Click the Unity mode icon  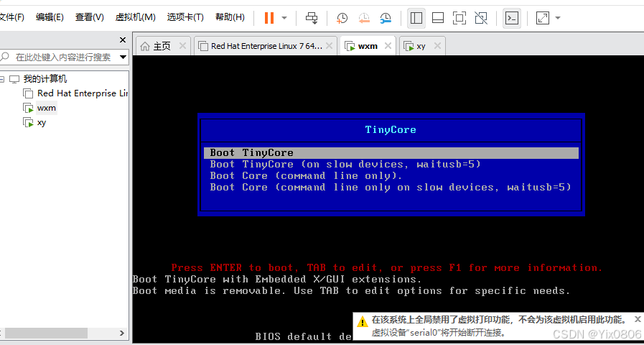coord(480,18)
